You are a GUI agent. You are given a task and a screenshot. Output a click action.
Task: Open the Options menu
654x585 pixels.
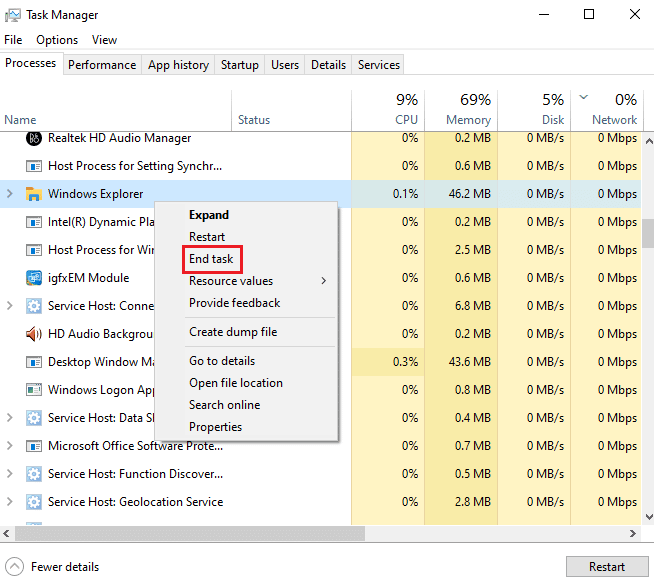57,40
